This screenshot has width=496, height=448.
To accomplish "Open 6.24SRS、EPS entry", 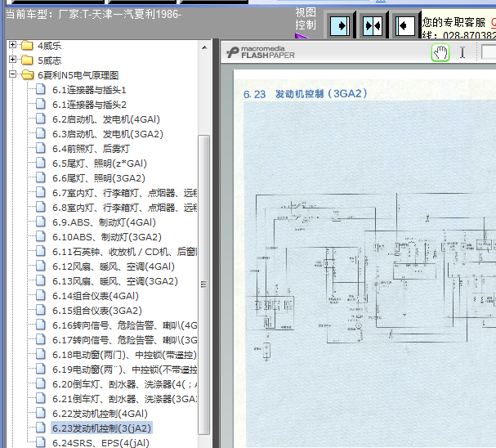I will pyautogui.click(x=101, y=442).
